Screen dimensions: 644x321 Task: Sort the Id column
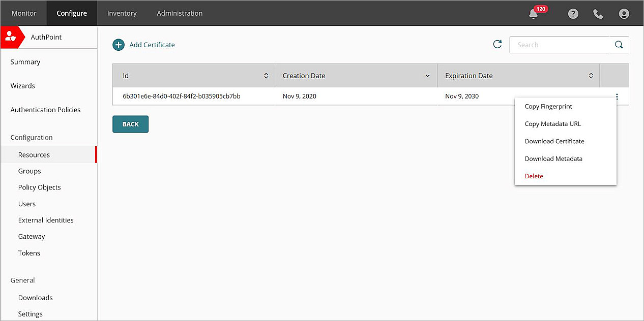pyautogui.click(x=266, y=75)
